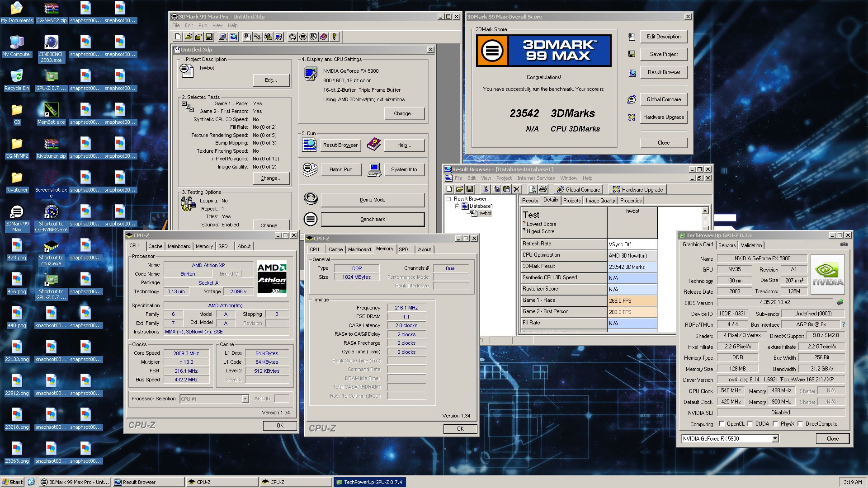Click the Benchmark striped circle icon in 3DMark toolbar
The height and width of the screenshot is (488, 868).
point(303,37)
